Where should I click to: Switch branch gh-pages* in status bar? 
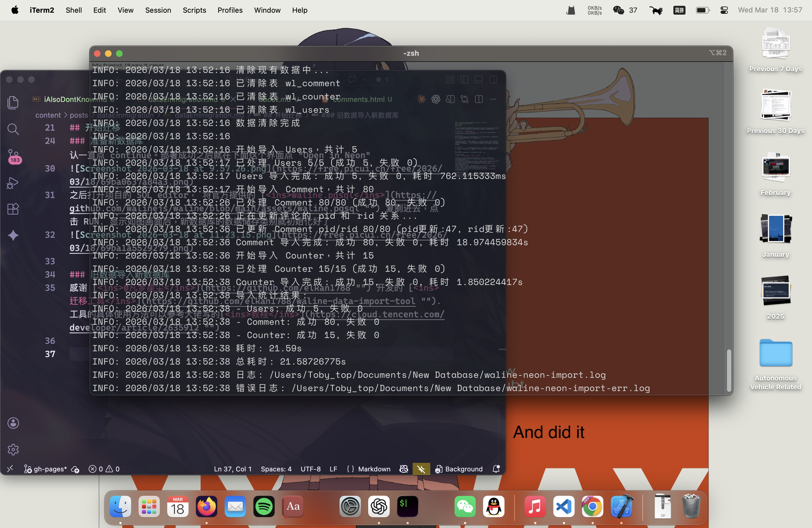45,469
